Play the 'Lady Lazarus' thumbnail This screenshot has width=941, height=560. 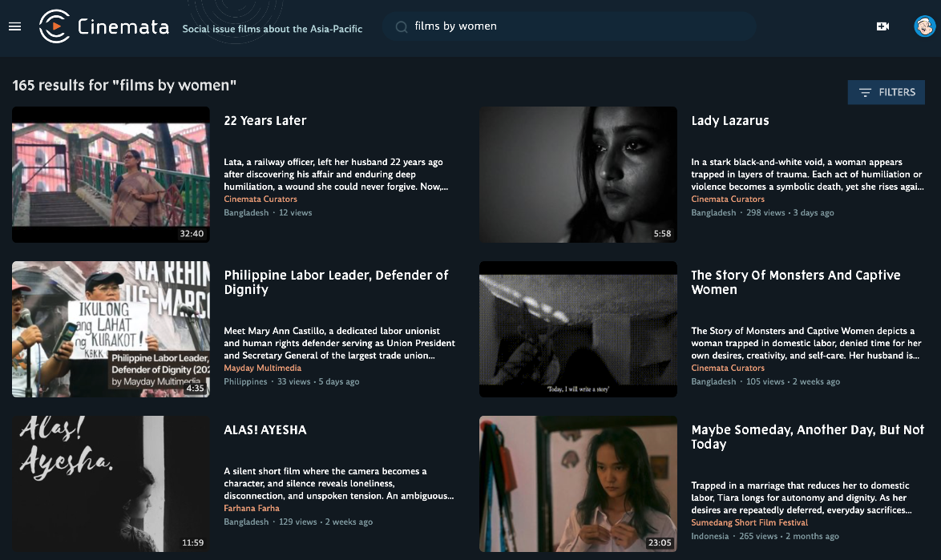(578, 174)
